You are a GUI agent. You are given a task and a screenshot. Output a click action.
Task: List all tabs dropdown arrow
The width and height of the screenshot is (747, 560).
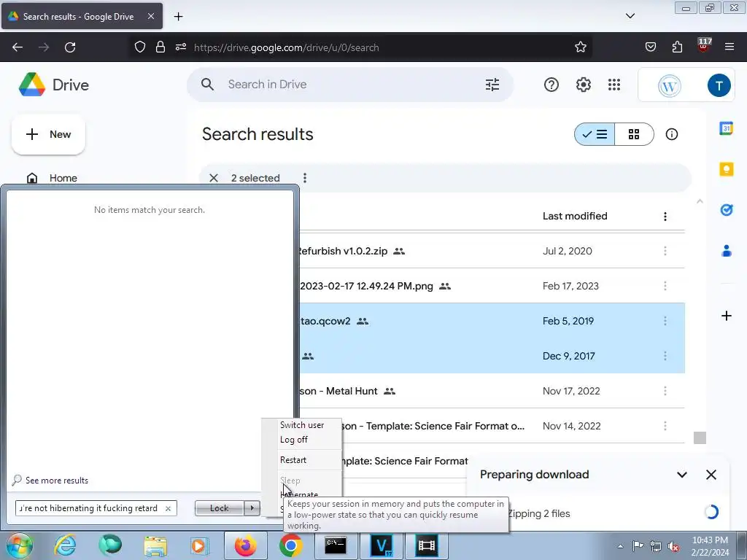tap(630, 16)
